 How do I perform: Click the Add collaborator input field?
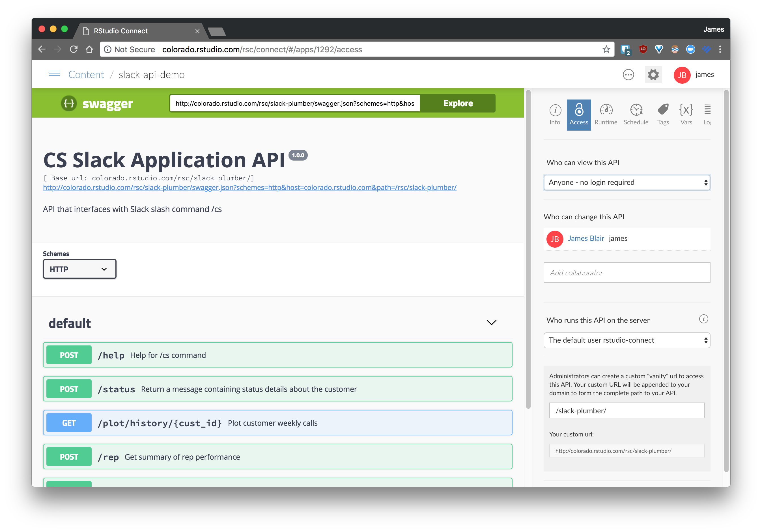point(626,273)
